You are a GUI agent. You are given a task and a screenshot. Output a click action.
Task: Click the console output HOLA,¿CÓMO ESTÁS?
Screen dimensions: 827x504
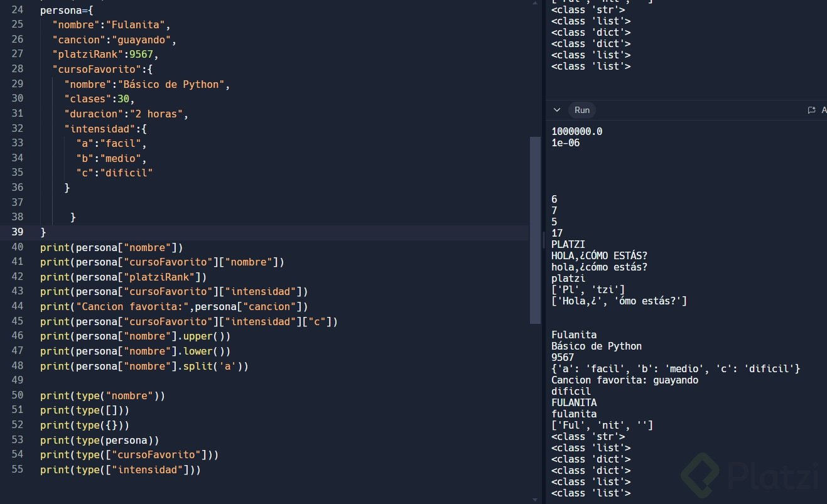coord(600,256)
